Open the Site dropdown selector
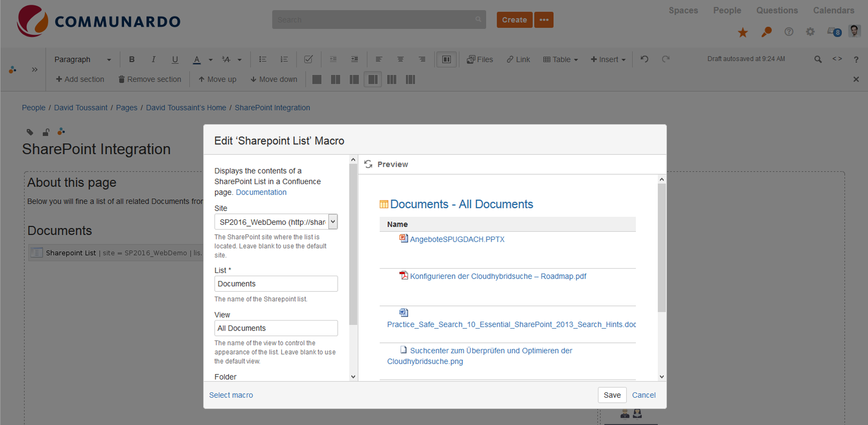The width and height of the screenshot is (868, 425). [333, 221]
